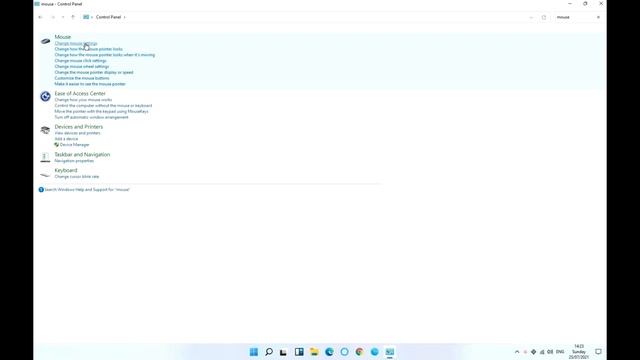Open Device Manager link
The image size is (640, 360).
[x=75, y=145]
